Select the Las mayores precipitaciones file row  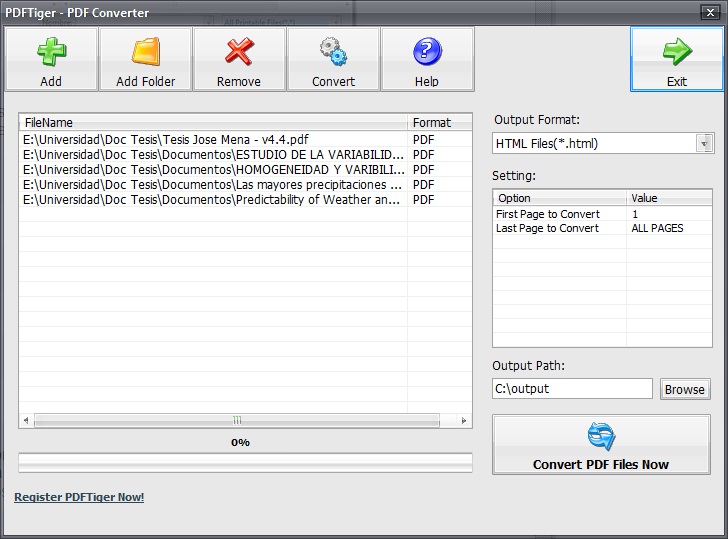click(246, 184)
